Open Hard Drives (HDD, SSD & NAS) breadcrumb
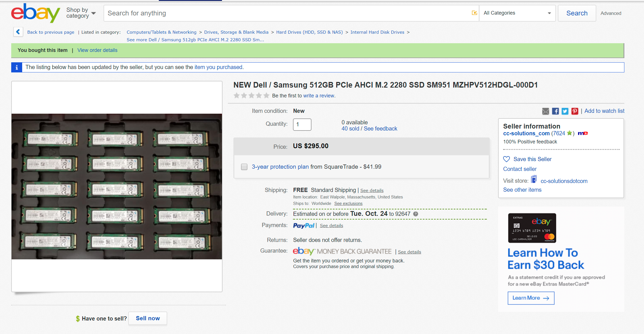The width and height of the screenshot is (644, 334). pyautogui.click(x=309, y=32)
